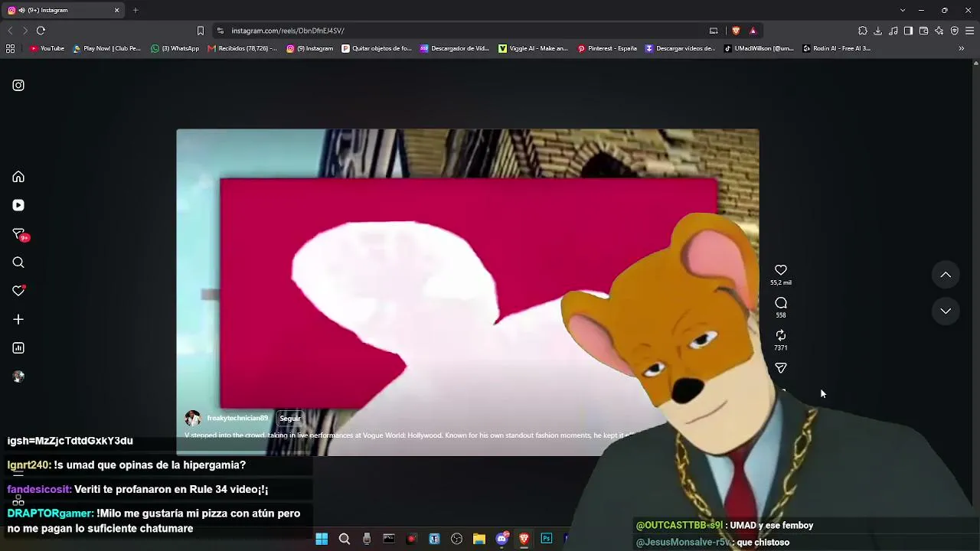Open the Gmail Recibidos bookmark
Image resolution: width=980 pixels, height=551 pixels.
click(243, 48)
